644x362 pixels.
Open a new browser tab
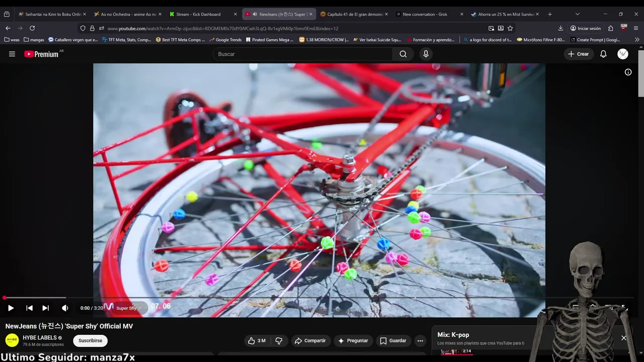click(x=549, y=14)
